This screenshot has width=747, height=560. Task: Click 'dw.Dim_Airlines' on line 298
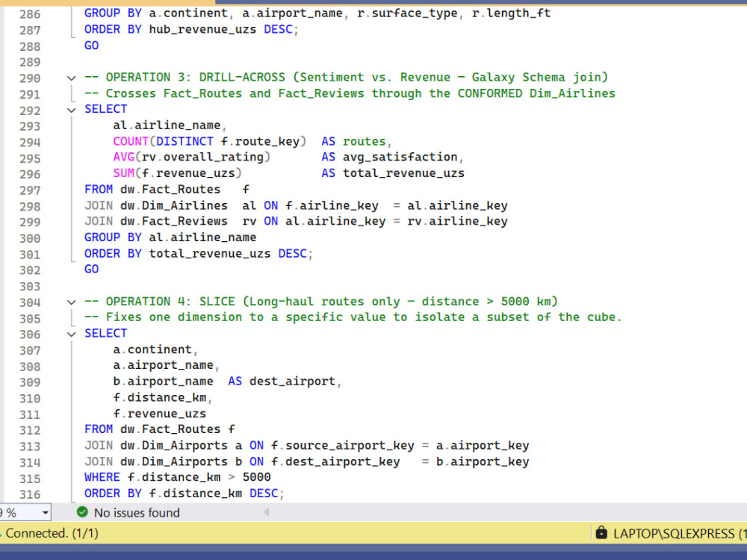pos(174,206)
